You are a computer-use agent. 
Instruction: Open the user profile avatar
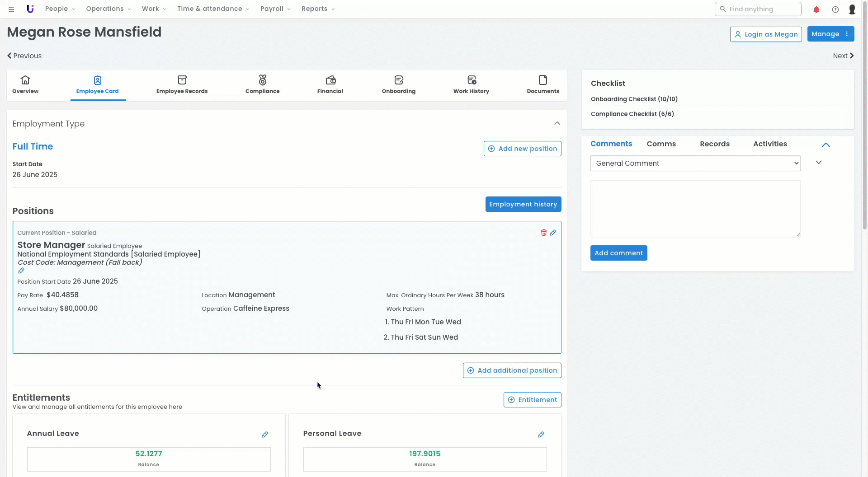point(852,9)
